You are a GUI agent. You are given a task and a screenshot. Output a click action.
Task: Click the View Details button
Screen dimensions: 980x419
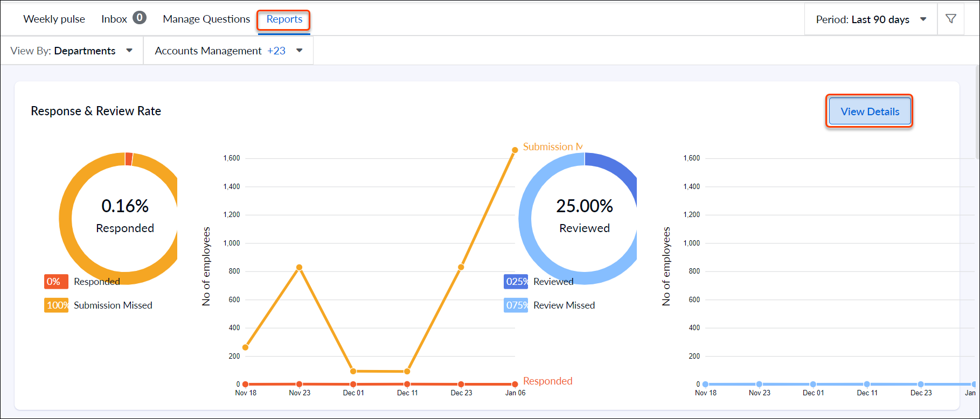870,111
